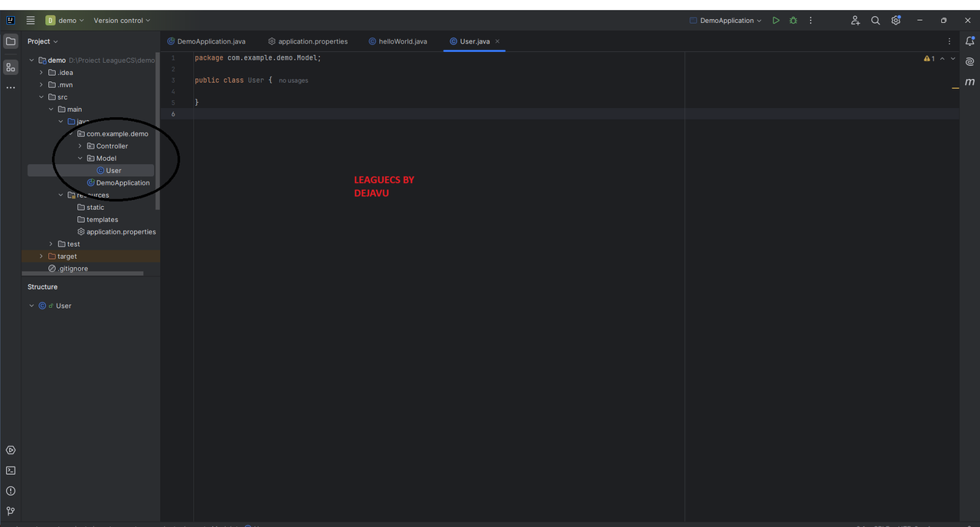
Task: Run DemoApplication with the green play icon
Action: [x=776, y=21]
